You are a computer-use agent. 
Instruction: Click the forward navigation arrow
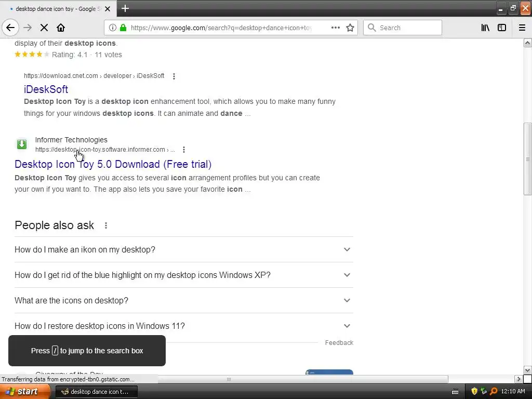point(28,28)
